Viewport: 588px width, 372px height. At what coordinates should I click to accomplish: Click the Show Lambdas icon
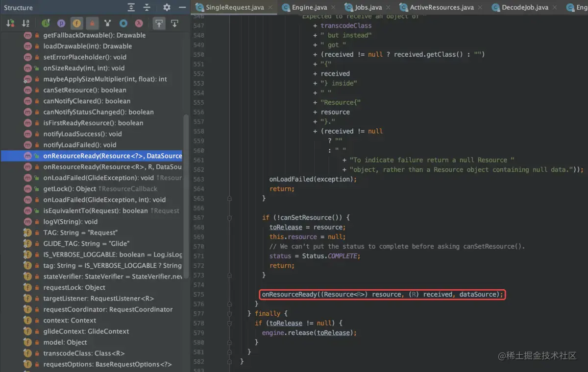139,23
